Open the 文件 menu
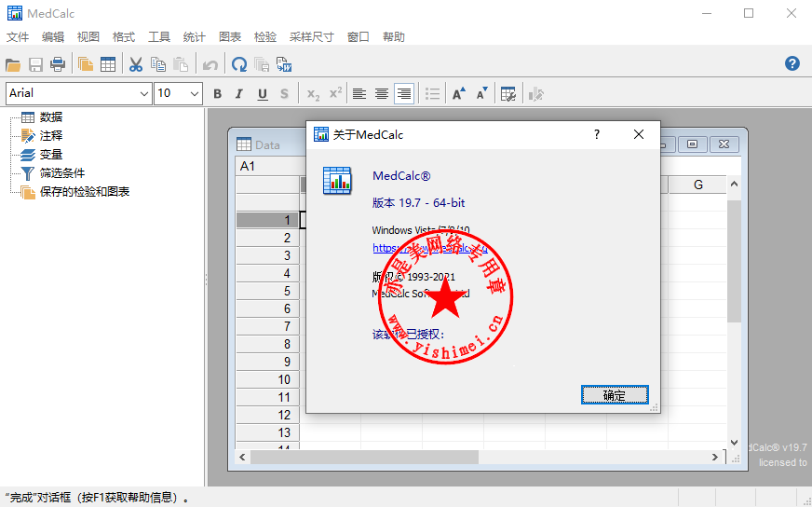 tap(18, 36)
